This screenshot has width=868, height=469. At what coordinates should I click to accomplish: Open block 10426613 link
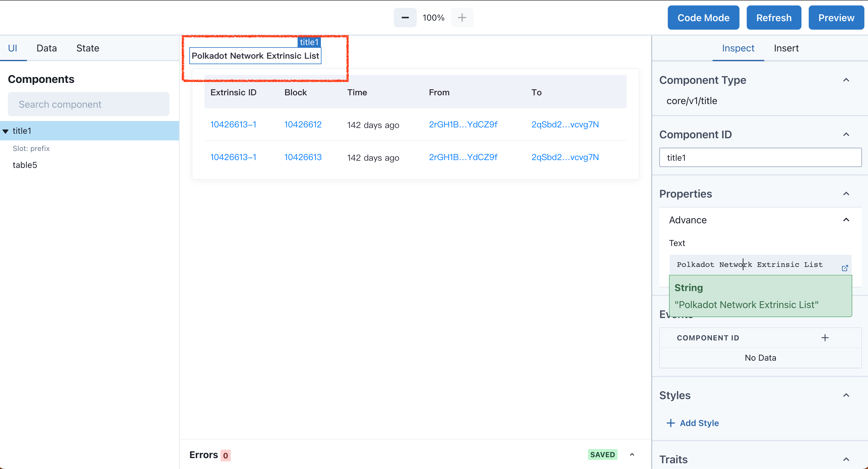303,157
